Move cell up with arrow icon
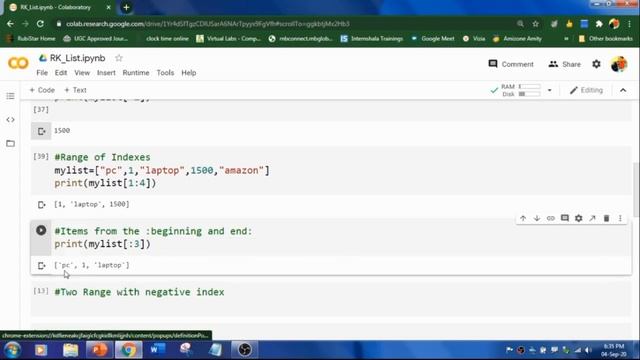Image resolution: width=640 pixels, height=360 pixels. tap(523, 218)
